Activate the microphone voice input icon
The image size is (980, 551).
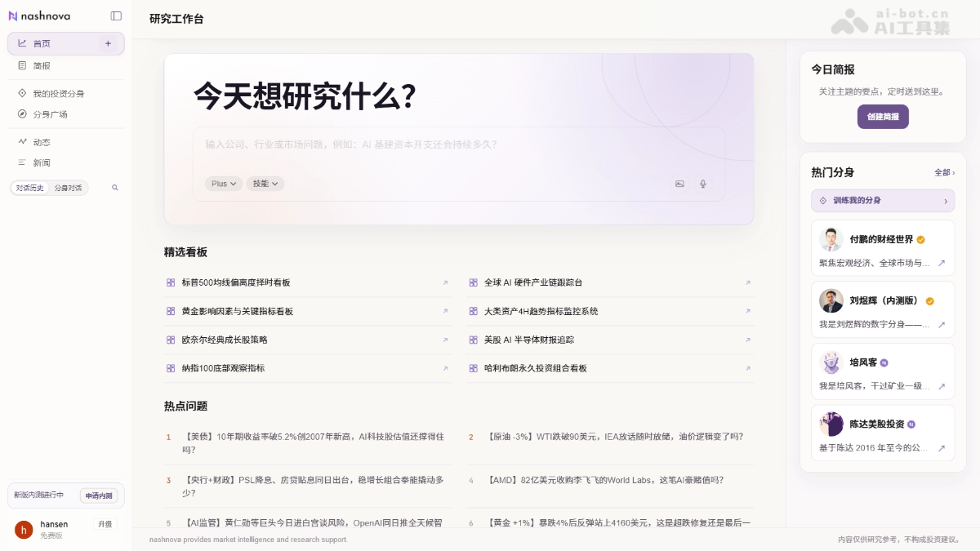pyautogui.click(x=702, y=184)
